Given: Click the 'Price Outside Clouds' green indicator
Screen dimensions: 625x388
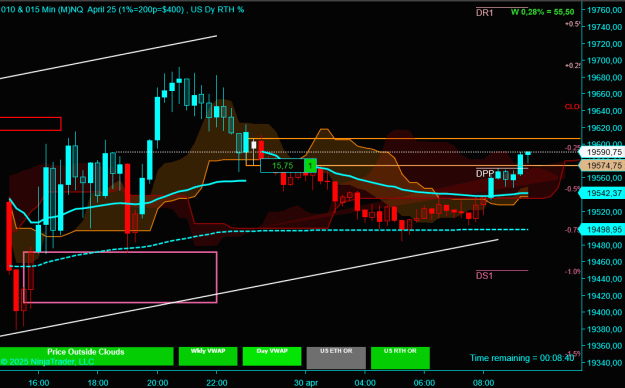Looking at the screenshot, I should (x=86, y=356).
